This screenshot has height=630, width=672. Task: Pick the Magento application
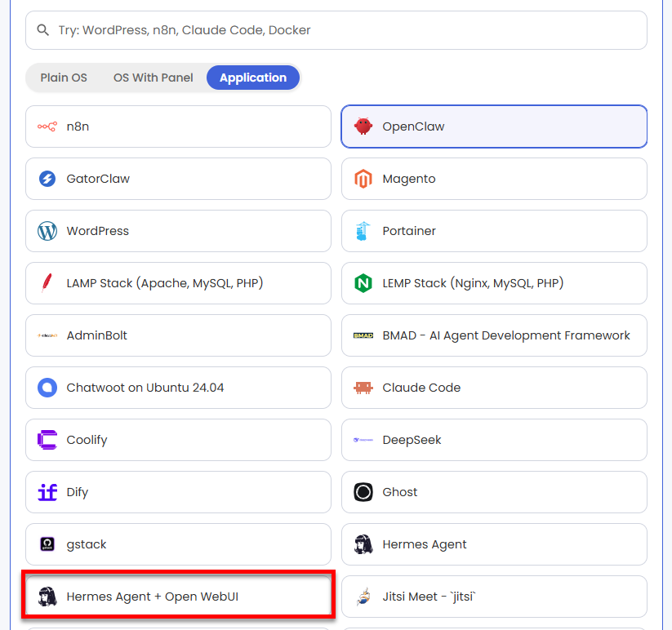(494, 179)
